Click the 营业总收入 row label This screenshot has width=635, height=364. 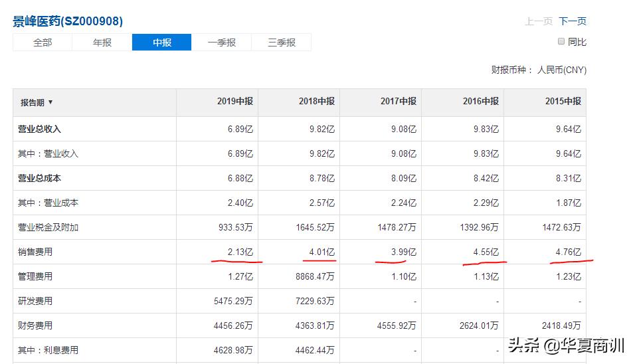coord(39,129)
